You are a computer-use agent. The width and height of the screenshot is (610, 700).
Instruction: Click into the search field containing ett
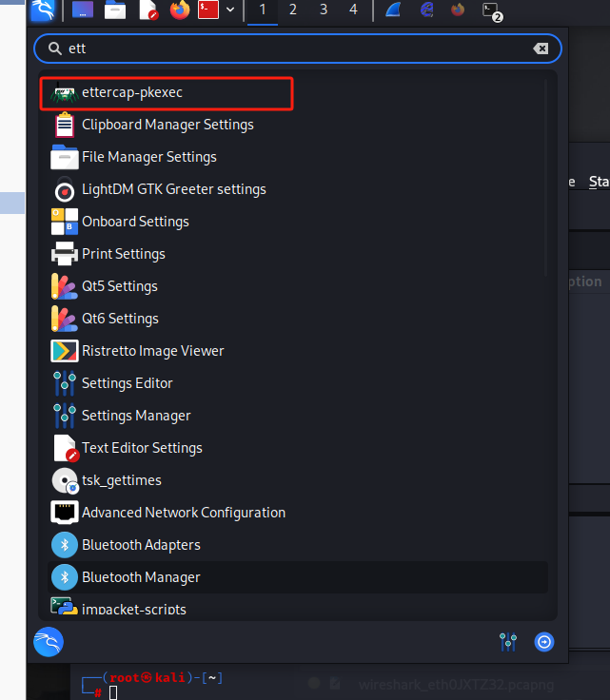click(x=298, y=49)
